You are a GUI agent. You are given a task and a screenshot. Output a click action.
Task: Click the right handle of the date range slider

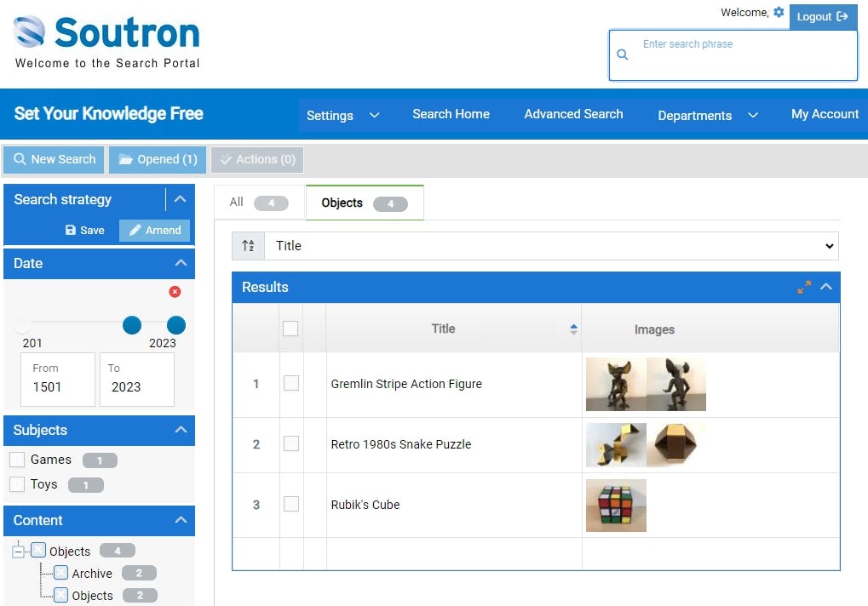click(x=175, y=325)
